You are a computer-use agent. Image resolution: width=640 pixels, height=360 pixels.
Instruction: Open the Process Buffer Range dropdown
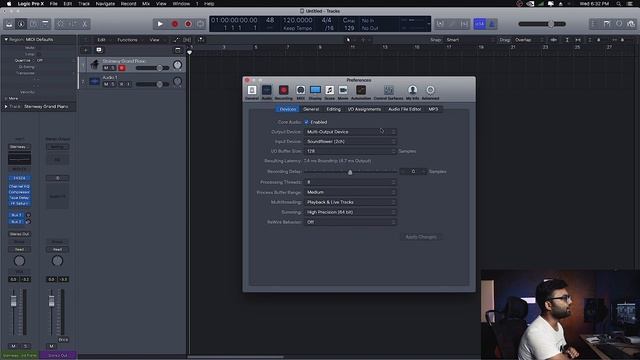(350, 192)
